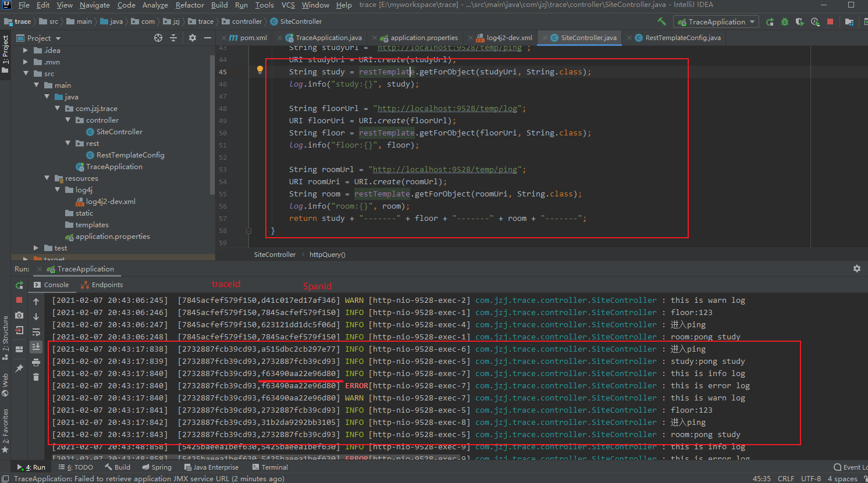Expand the .idea folder
Image resolution: width=868 pixels, height=483 pixels.
point(26,51)
